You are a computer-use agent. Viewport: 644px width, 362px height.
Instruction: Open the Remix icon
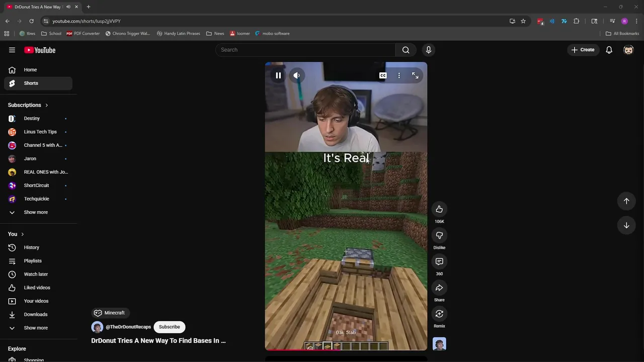(x=439, y=314)
